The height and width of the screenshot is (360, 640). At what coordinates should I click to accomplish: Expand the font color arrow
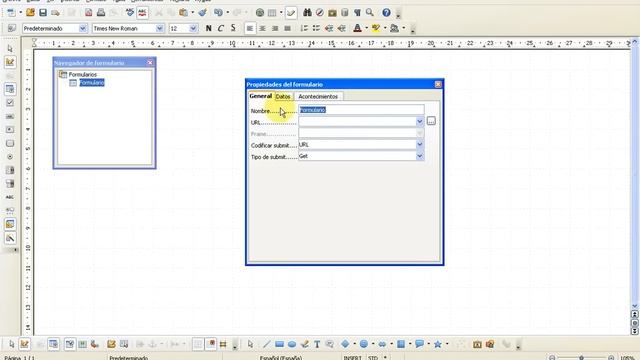[x=366, y=28]
